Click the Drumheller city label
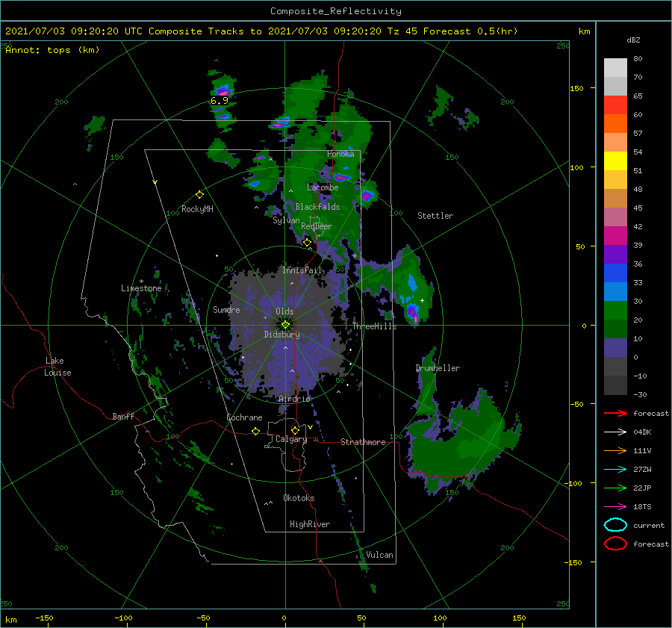The image size is (672, 628). [x=438, y=368]
